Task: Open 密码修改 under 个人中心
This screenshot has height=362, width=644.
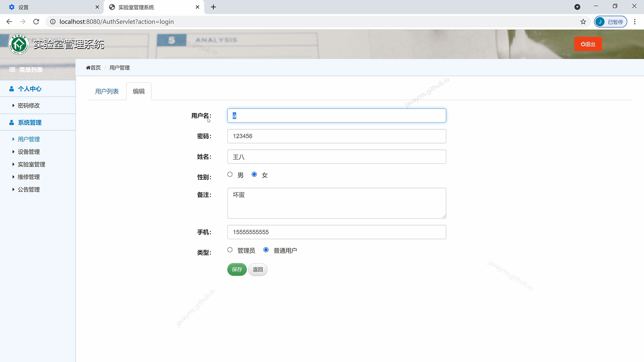Action: (x=29, y=106)
